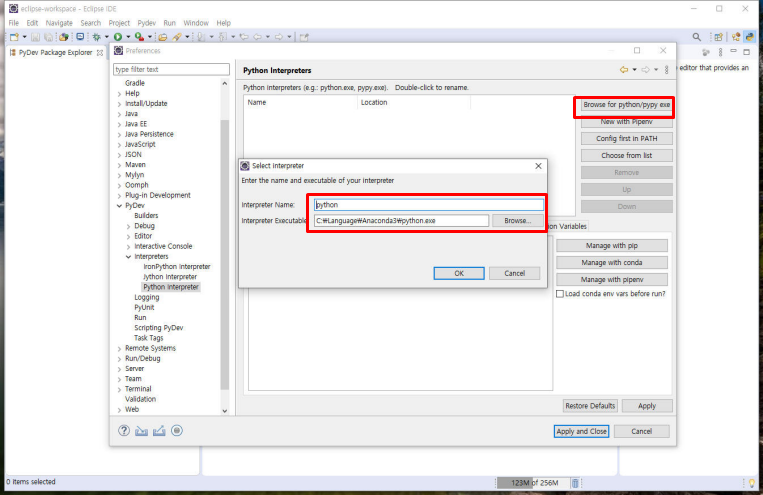
Task: Close the PyDev Package Explorer view tab
Action: point(100,53)
